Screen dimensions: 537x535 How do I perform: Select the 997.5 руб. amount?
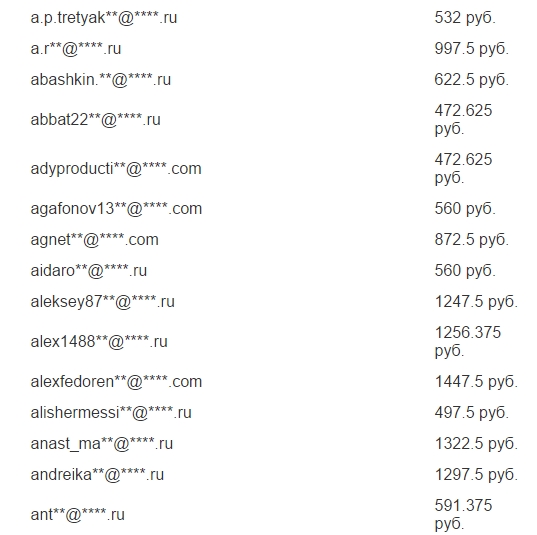[x=471, y=49]
